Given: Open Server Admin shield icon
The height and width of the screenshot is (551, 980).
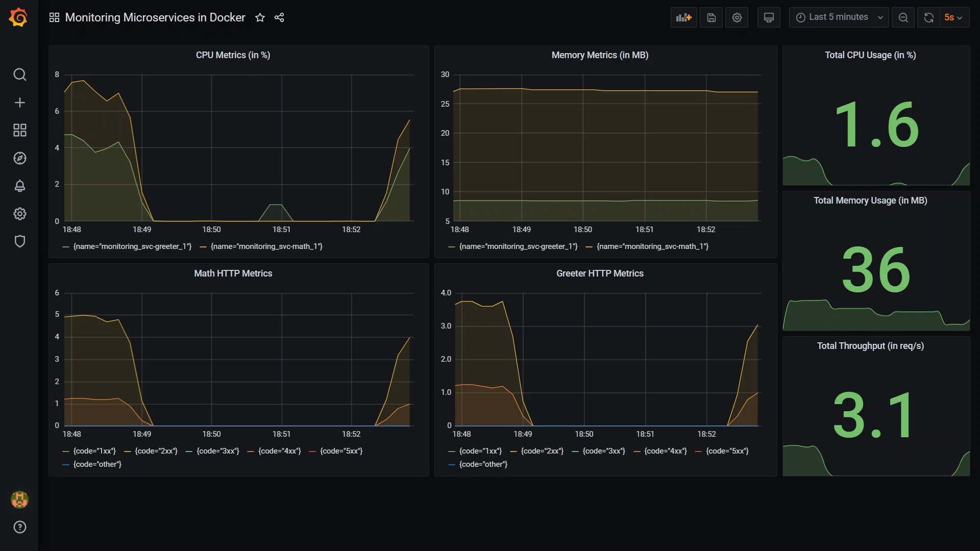Looking at the screenshot, I should [x=19, y=241].
